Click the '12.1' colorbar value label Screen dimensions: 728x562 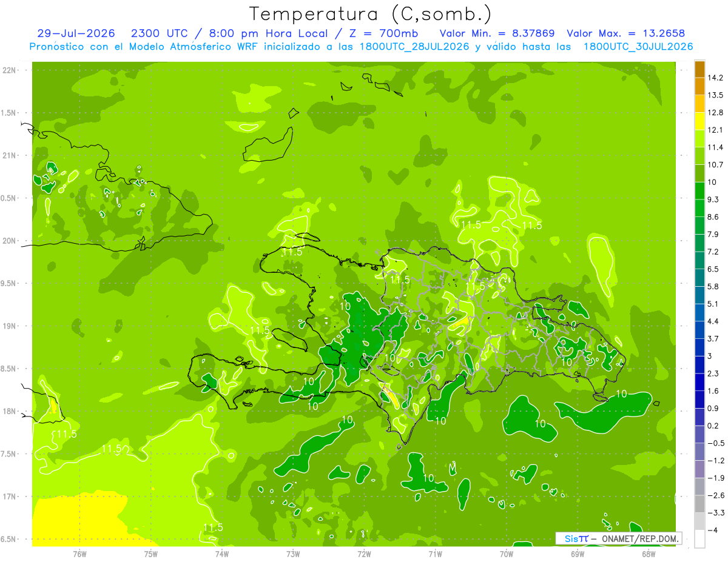pyautogui.click(x=715, y=130)
